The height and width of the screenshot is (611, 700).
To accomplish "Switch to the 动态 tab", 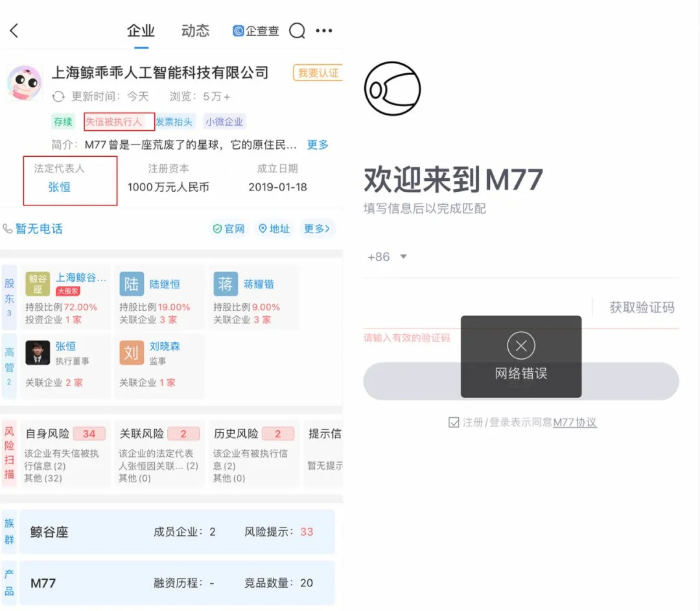I will click(195, 31).
